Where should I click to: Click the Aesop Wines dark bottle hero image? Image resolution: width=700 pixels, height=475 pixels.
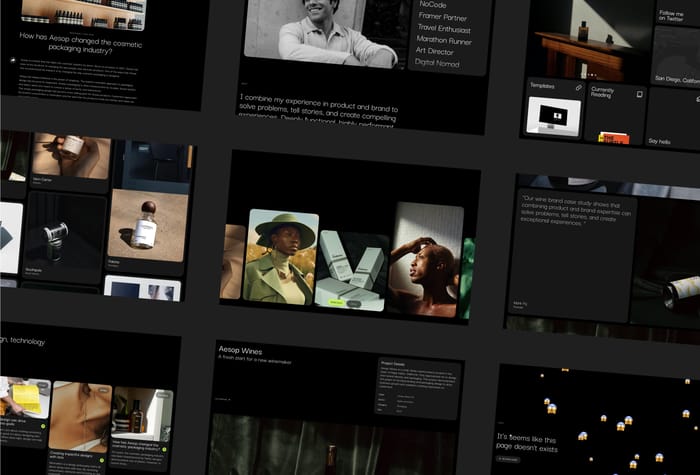(x=333, y=446)
